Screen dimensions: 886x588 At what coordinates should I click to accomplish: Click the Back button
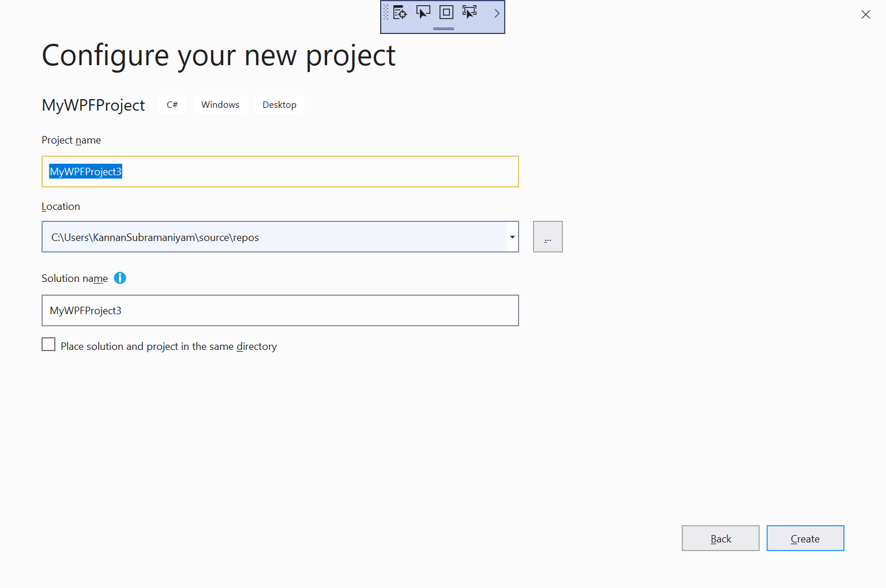(x=720, y=538)
